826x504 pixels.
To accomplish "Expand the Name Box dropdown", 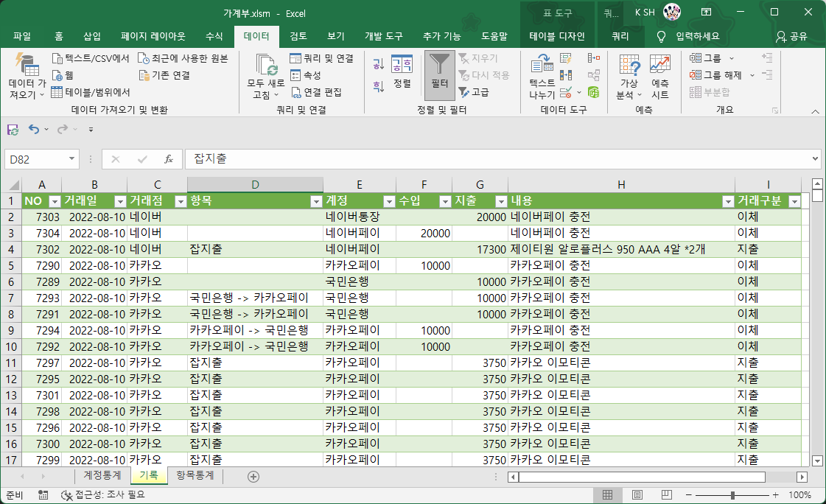I will 71,159.
